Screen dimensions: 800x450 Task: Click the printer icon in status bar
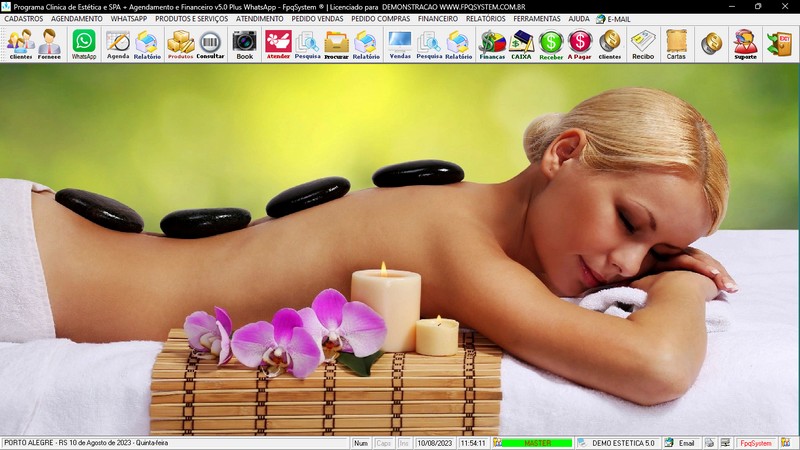click(709, 443)
